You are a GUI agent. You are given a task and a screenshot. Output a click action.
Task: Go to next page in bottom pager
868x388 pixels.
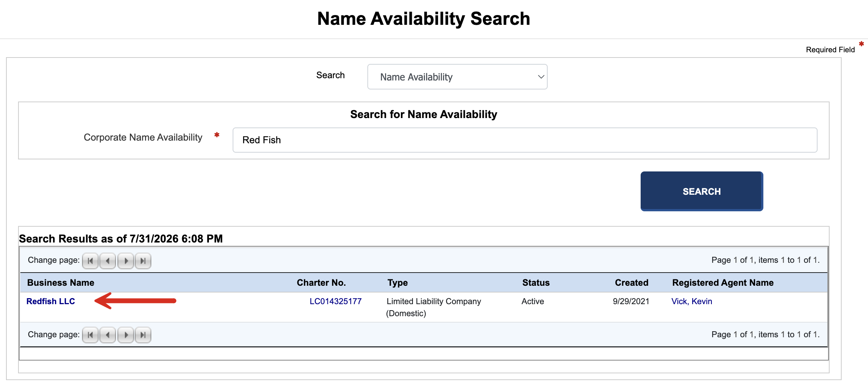tap(126, 335)
